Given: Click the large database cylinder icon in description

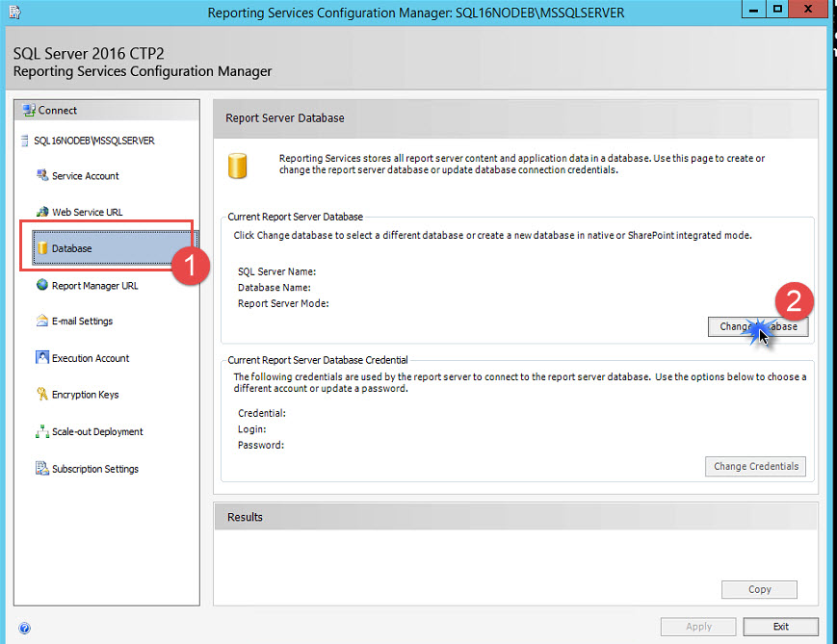Looking at the screenshot, I should (238, 166).
